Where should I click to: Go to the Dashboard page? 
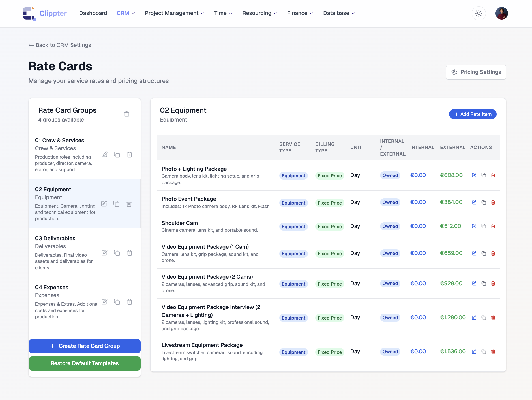(x=93, y=13)
